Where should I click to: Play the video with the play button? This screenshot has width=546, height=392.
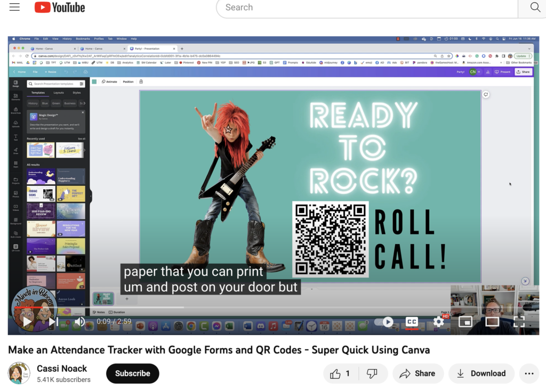(x=27, y=321)
